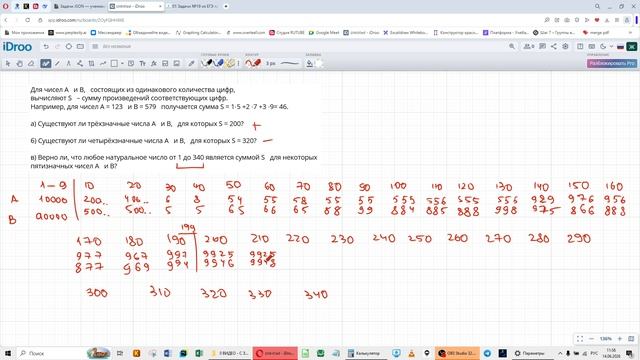Zoom out with the minus button

(x=591, y=339)
